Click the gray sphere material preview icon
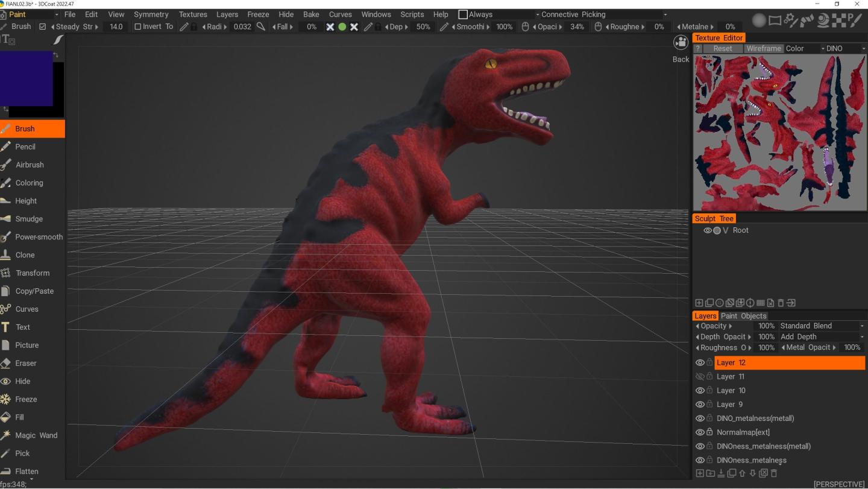The image size is (868, 489). click(759, 21)
